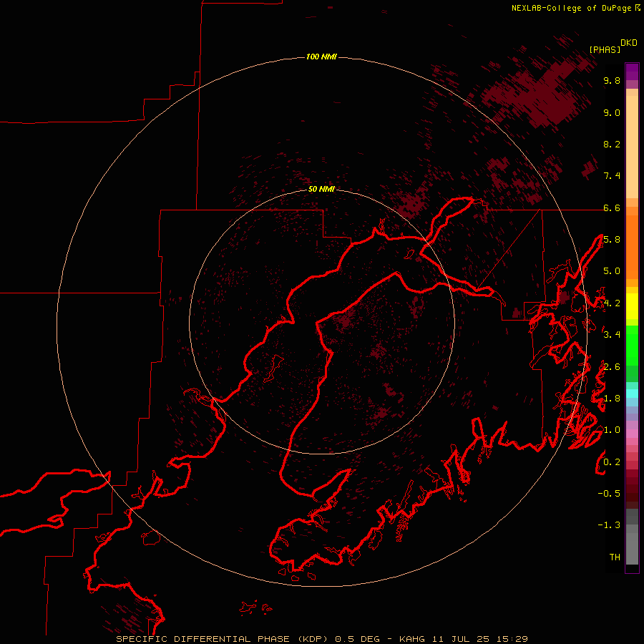Image resolution: width=644 pixels, height=644 pixels.
Task: Click the 7.4 value on color scale
Action: (x=612, y=176)
